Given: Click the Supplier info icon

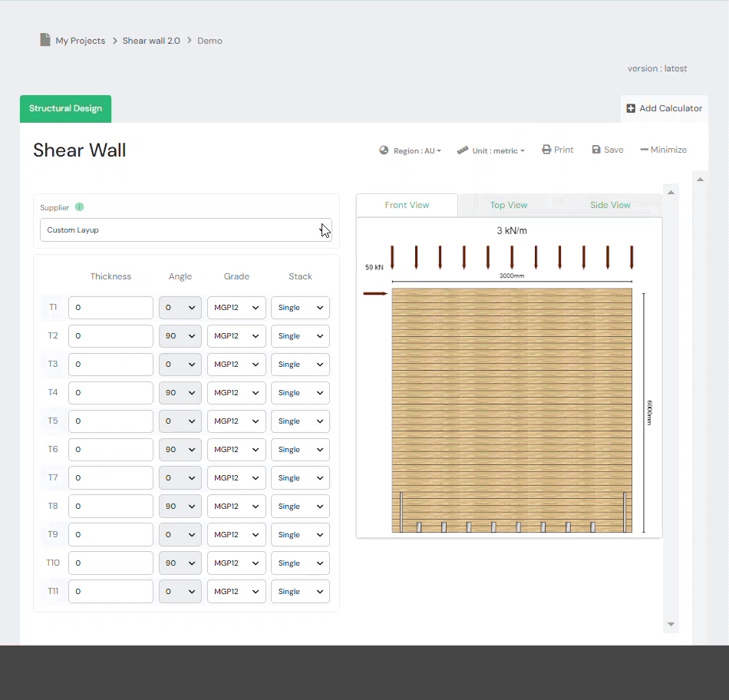Looking at the screenshot, I should coord(80,207).
